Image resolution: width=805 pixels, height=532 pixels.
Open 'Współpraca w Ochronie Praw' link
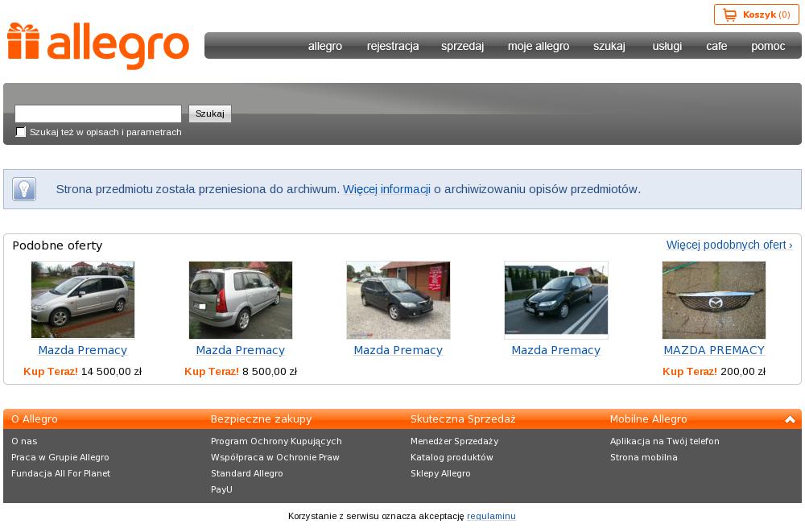click(x=275, y=457)
